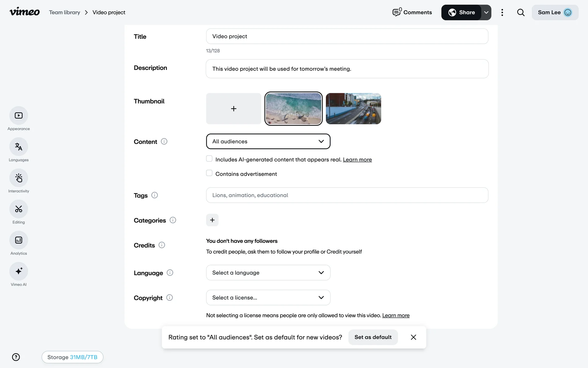Open the Interactivity tool icon
Screen dimensions: 588x368
[x=19, y=178]
